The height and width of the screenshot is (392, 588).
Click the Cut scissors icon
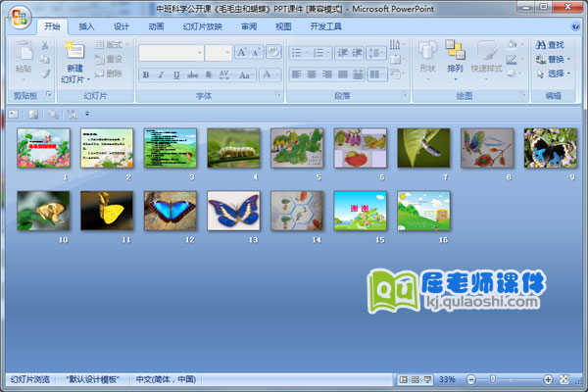click(x=45, y=45)
